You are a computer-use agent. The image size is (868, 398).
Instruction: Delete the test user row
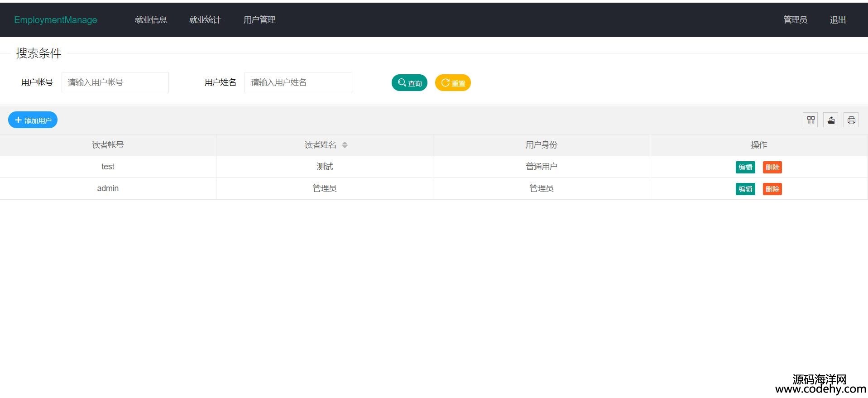[x=772, y=167]
